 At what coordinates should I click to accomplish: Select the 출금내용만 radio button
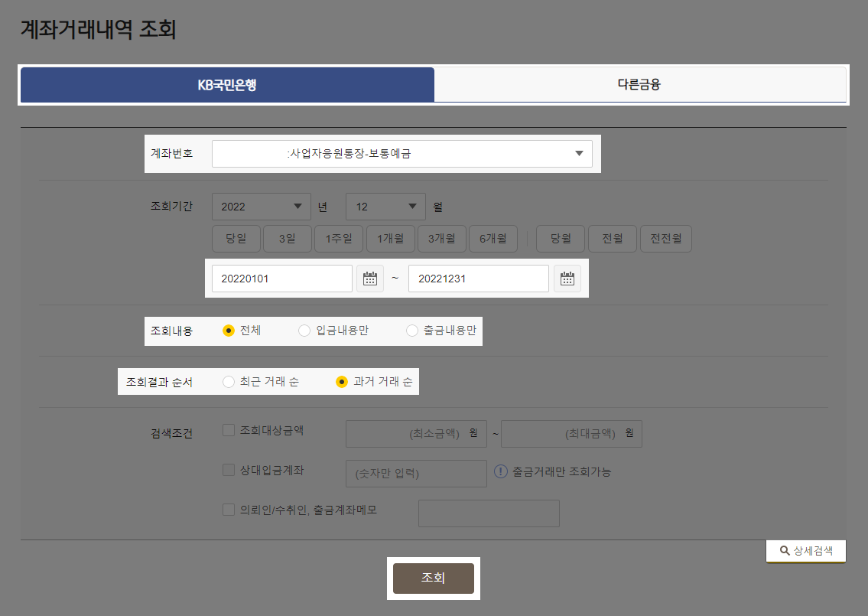(x=411, y=330)
